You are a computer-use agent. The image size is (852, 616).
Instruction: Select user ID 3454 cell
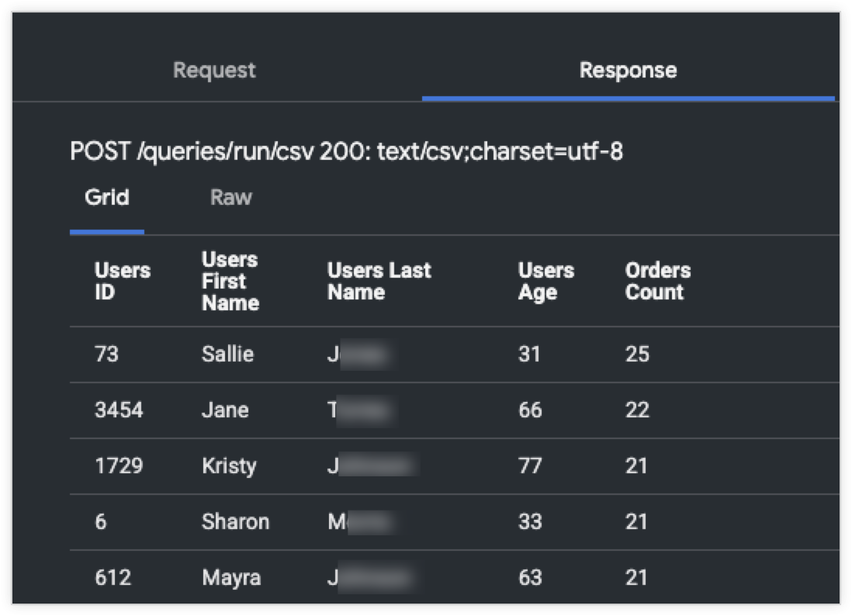coord(119,410)
